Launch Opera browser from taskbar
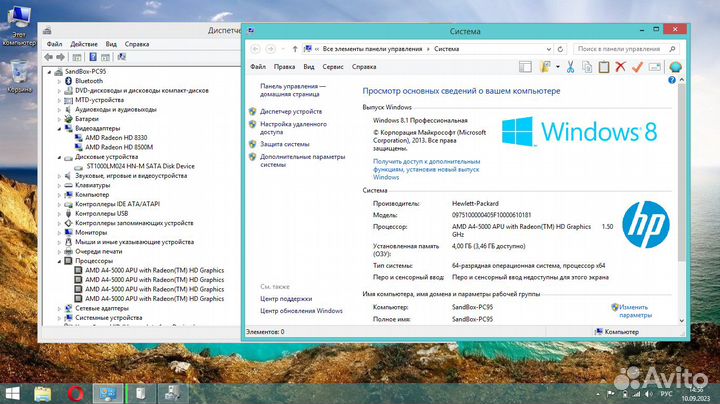The height and width of the screenshot is (404, 720). click(x=76, y=393)
